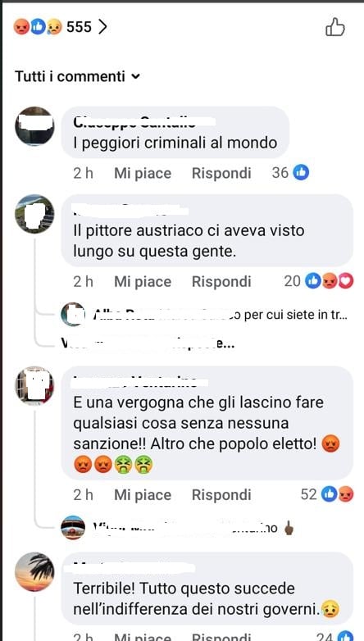Screen dimensions: 364x641
Task: Open the 555 reactions summary
Action: [60, 27]
